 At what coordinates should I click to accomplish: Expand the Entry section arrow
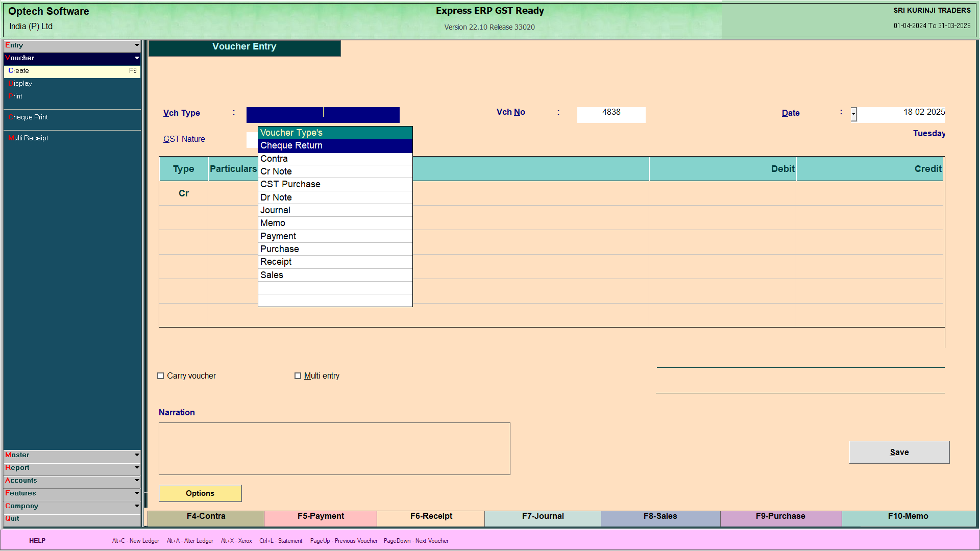point(136,45)
